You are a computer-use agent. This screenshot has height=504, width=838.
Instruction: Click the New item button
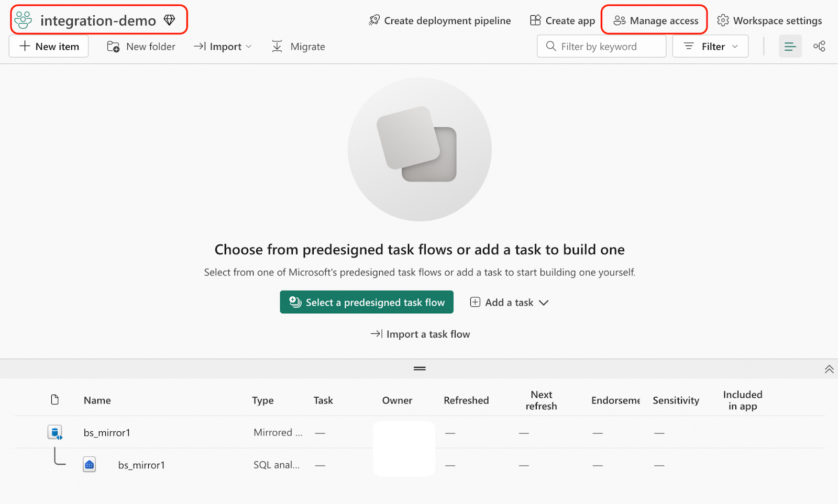point(49,47)
